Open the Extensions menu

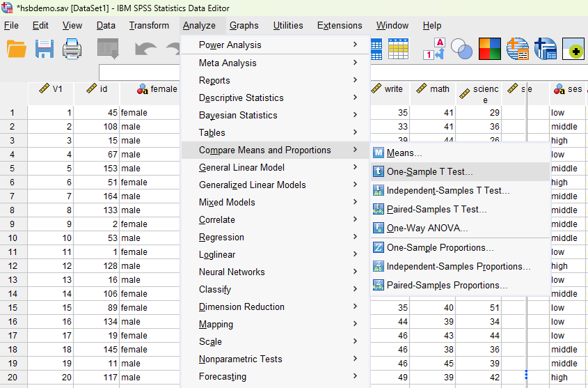pos(340,26)
